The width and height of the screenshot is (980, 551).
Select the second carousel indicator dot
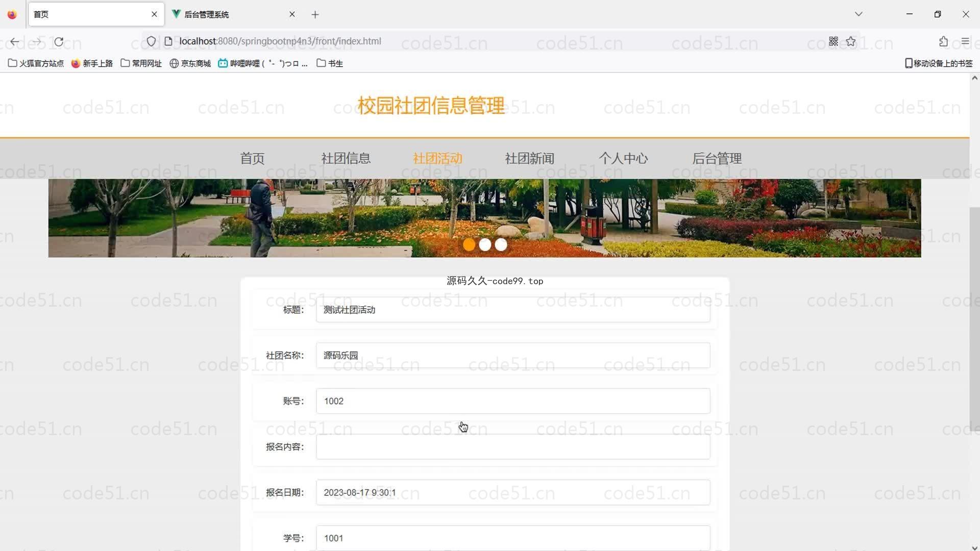[x=485, y=245]
